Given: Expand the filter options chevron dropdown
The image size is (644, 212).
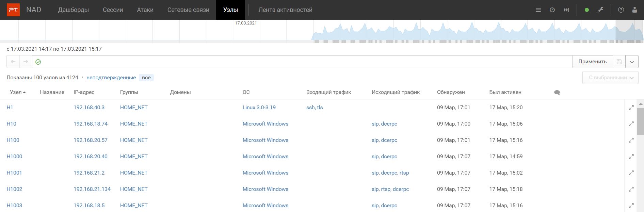Looking at the screenshot, I should [632, 62].
